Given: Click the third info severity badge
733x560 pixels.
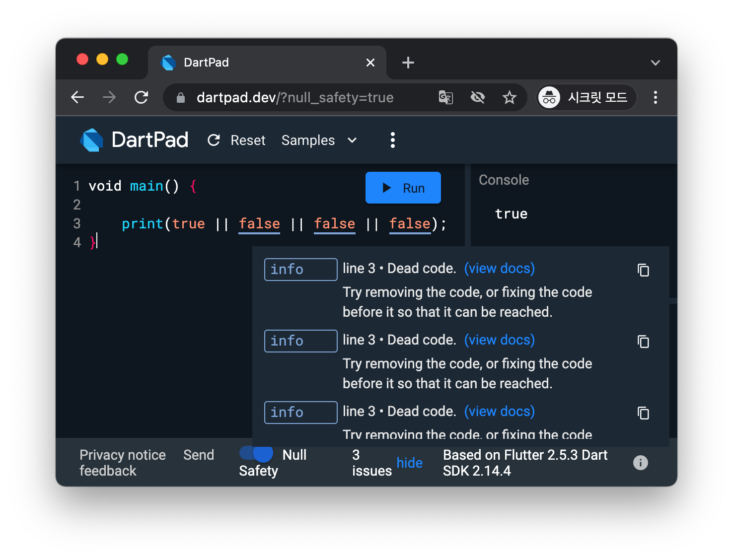Looking at the screenshot, I should pos(300,413).
